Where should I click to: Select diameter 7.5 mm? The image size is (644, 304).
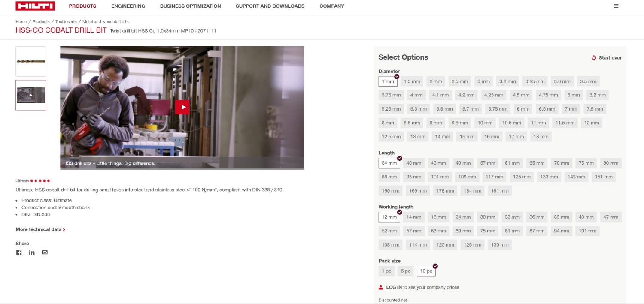click(x=595, y=109)
